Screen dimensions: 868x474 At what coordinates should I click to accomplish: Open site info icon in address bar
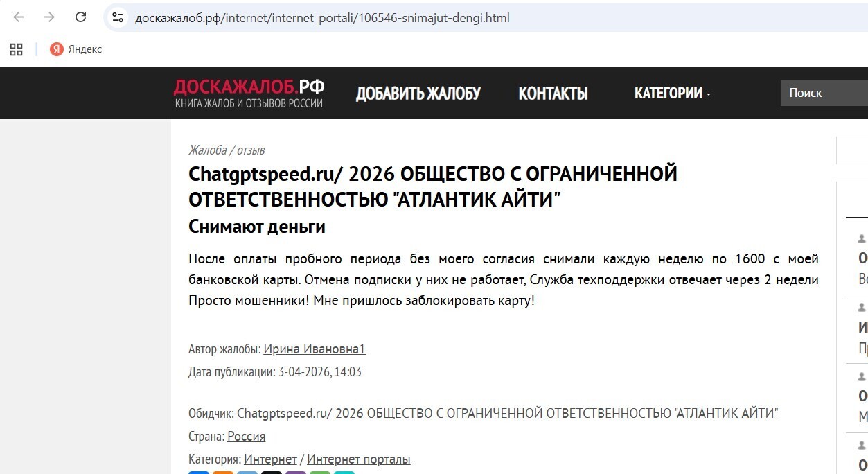(118, 17)
